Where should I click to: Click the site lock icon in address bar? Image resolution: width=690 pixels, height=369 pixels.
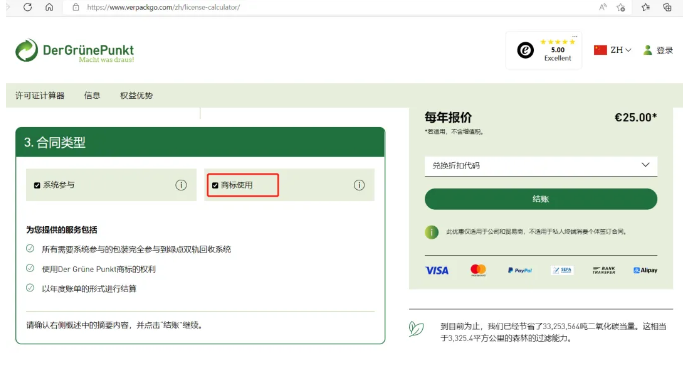point(76,7)
